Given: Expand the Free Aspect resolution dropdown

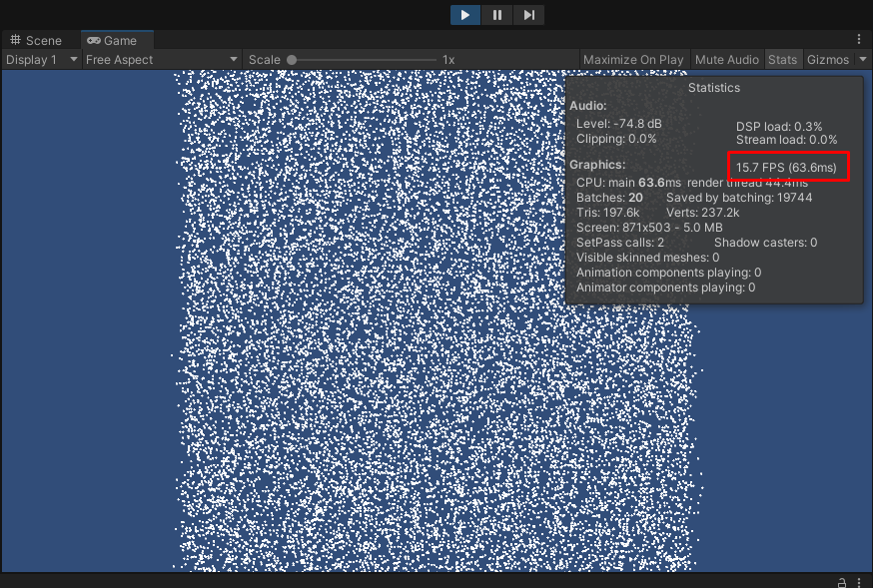Looking at the screenshot, I should click(161, 60).
